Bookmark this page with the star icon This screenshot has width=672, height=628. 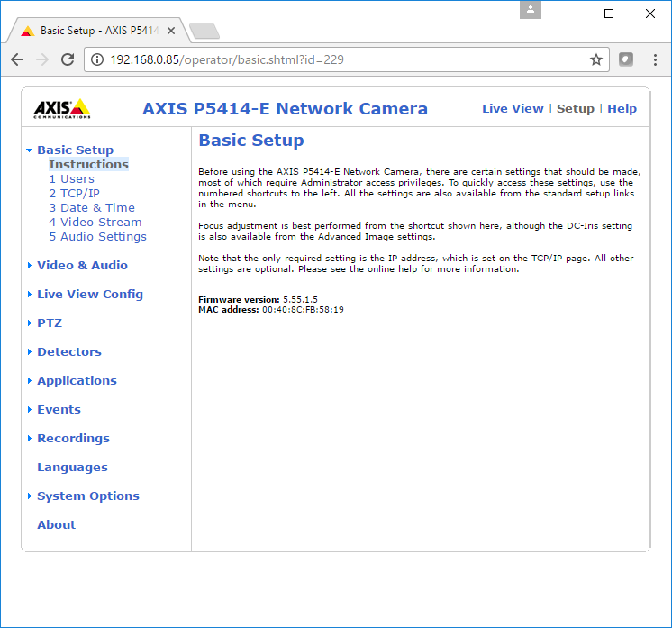click(x=596, y=59)
